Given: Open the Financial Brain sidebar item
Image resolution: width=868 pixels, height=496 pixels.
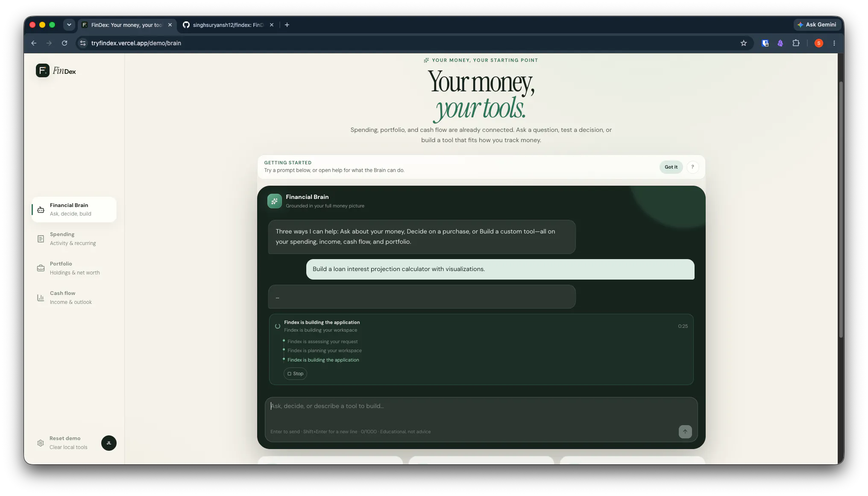Looking at the screenshot, I should [x=74, y=209].
